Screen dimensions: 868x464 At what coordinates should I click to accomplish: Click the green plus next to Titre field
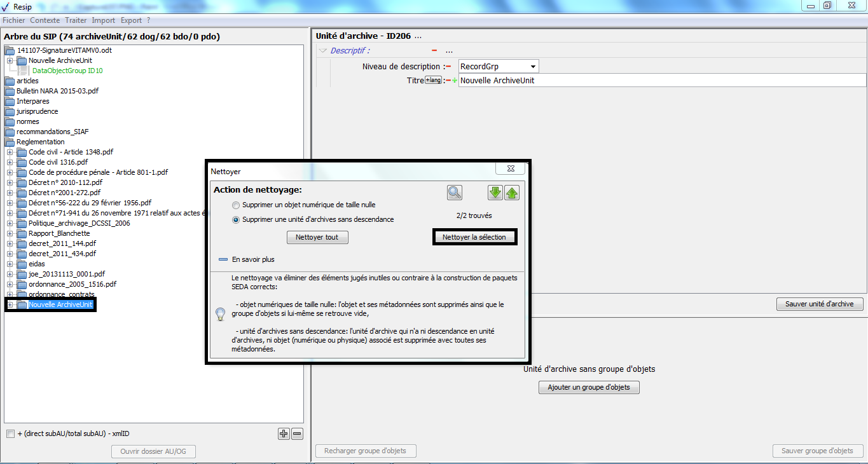tap(455, 81)
